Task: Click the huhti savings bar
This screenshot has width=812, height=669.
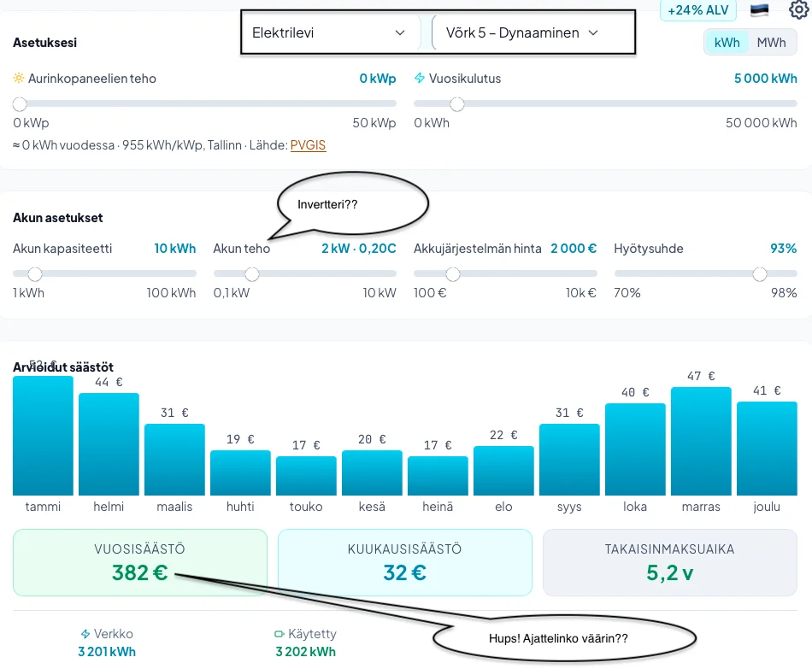Action: pyautogui.click(x=240, y=472)
